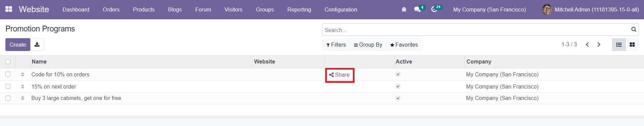Open the activities clock icon

[434, 9]
